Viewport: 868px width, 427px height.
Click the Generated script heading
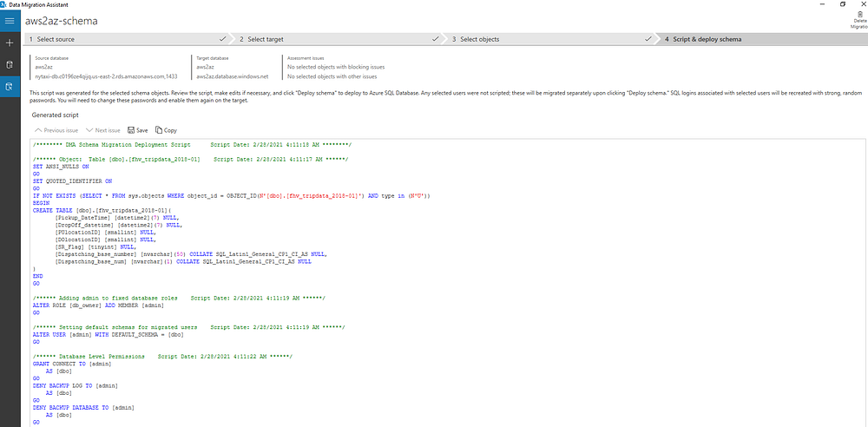(56, 115)
